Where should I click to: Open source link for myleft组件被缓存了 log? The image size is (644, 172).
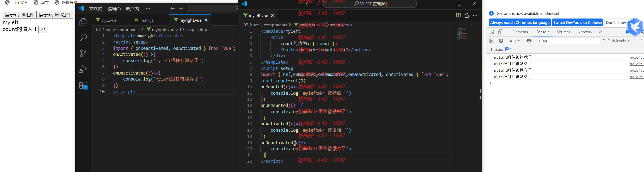pos(636,70)
